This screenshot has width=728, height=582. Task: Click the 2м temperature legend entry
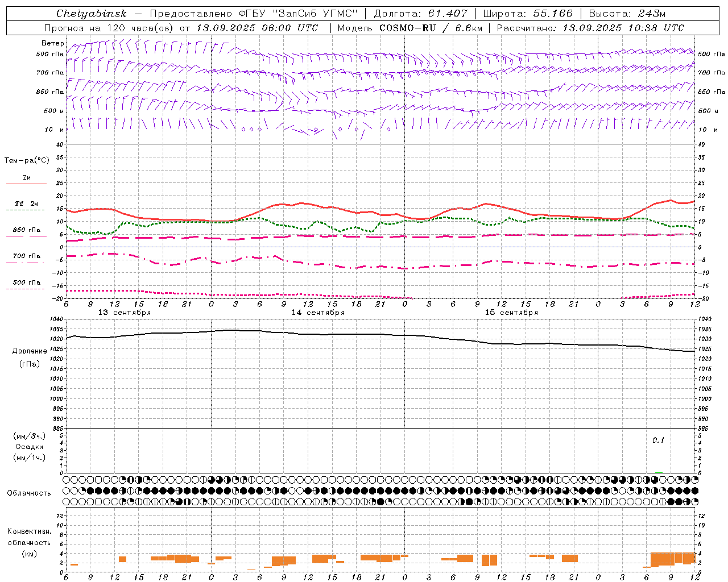click(x=27, y=177)
